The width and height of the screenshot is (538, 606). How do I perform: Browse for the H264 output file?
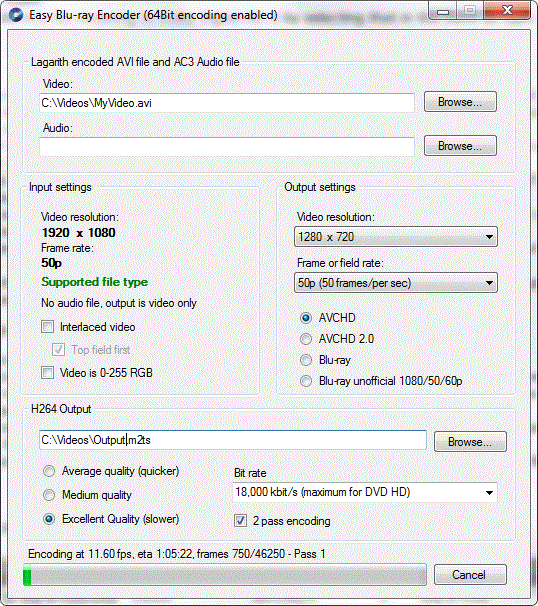coord(470,442)
